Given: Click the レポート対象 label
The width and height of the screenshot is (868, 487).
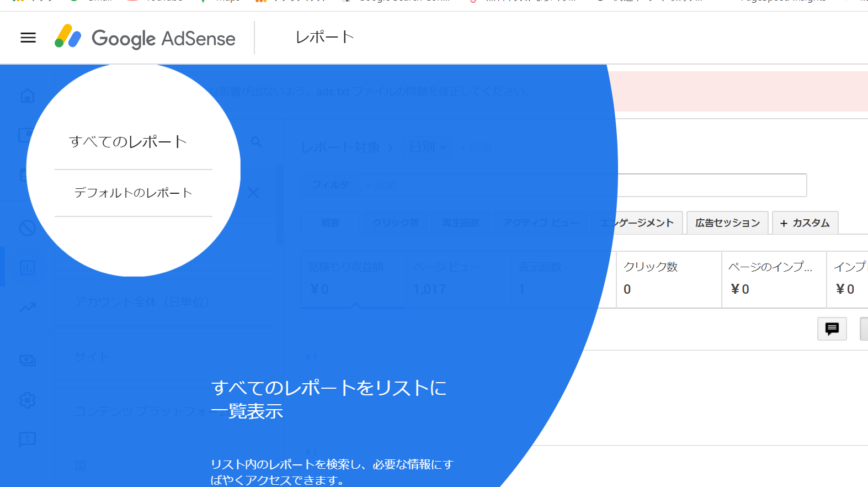Looking at the screenshot, I should click(x=341, y=147).
